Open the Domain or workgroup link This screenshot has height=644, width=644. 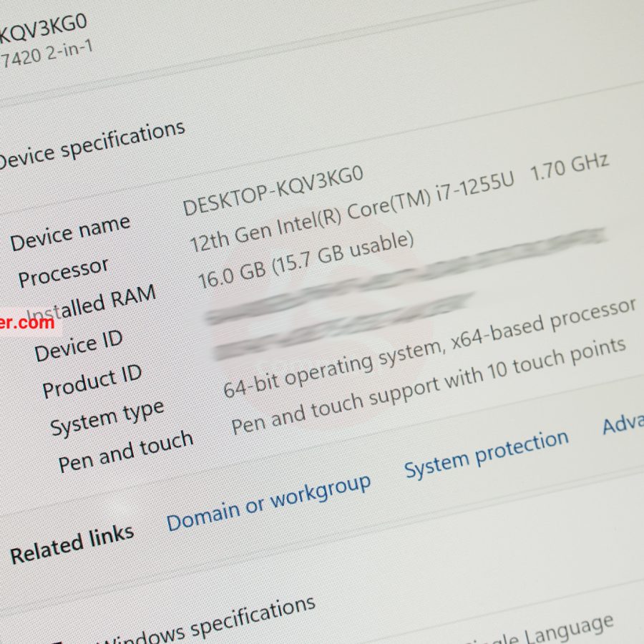click(x=268, y=503)
